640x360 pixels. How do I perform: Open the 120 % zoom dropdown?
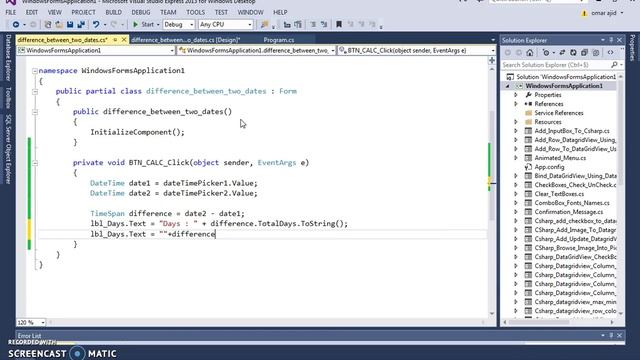pyautogui.click(x=31, y=322)
